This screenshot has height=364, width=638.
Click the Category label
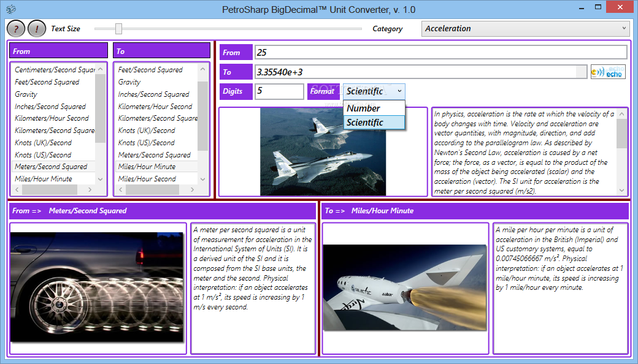pyautogui.click(x=387, y=28)
